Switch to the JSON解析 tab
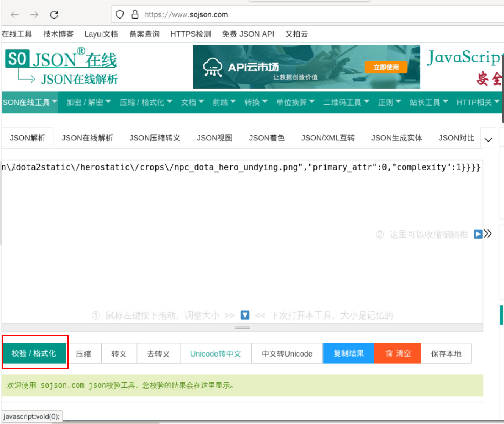 27,138
